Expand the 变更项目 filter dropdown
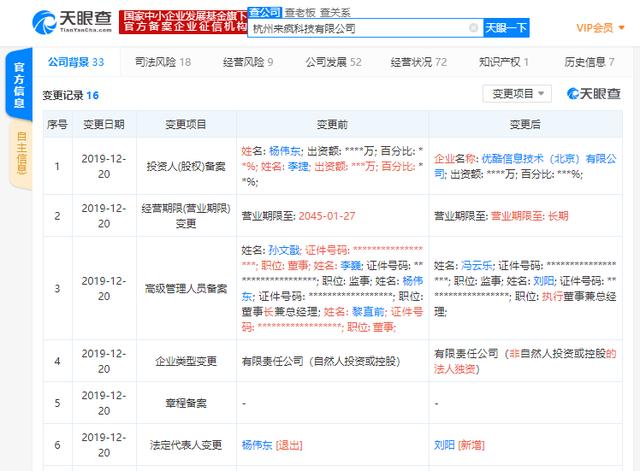The height and width of the screenshot is (471, 640). (x=516, y=93)
